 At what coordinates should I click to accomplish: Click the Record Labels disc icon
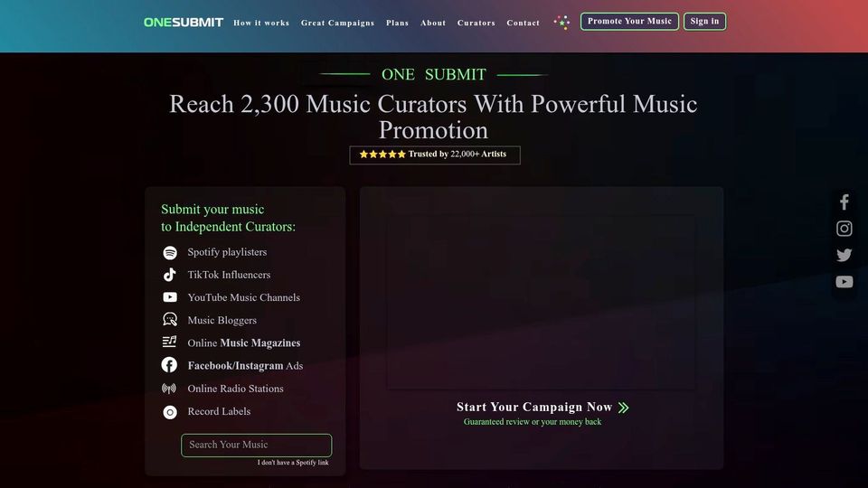click(170, 412)
